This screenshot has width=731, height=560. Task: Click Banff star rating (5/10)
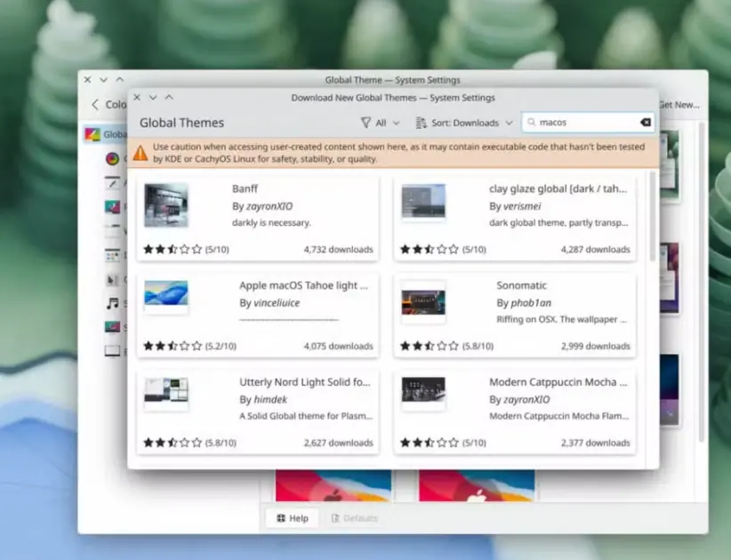186,249
